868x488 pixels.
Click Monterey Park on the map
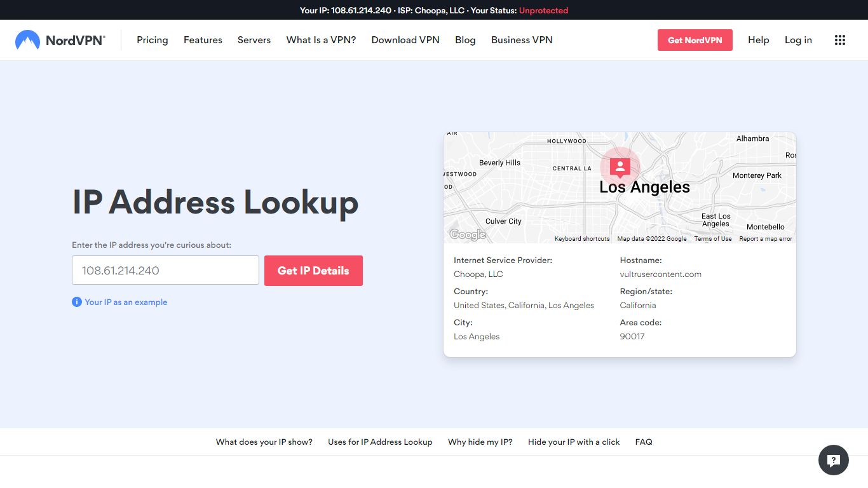point(757,175)
